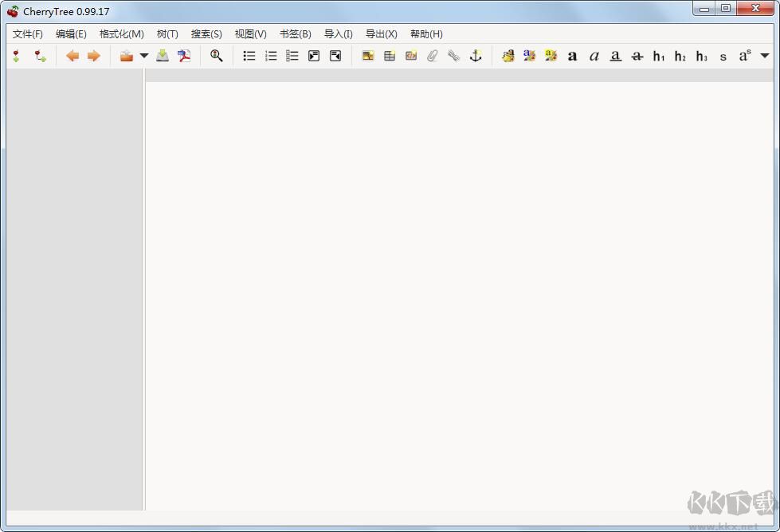The width and height of the screenshot is (780, 532).
Task: Click the add subnode icon
Action: (40, 56)
